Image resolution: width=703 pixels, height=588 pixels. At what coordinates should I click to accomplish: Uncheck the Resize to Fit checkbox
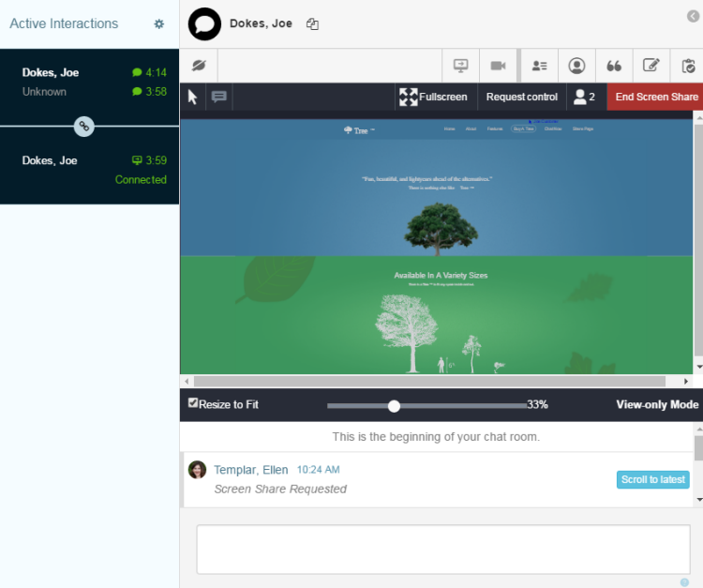[193, 403]
